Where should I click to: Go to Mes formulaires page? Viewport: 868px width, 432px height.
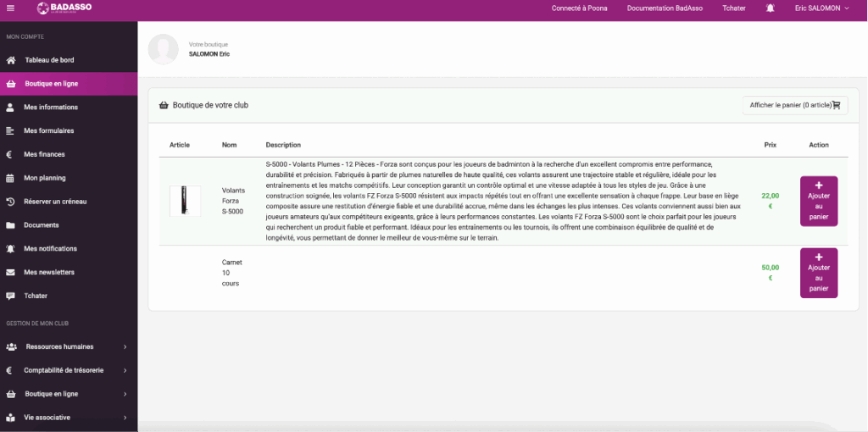click(x=49, y=131)
